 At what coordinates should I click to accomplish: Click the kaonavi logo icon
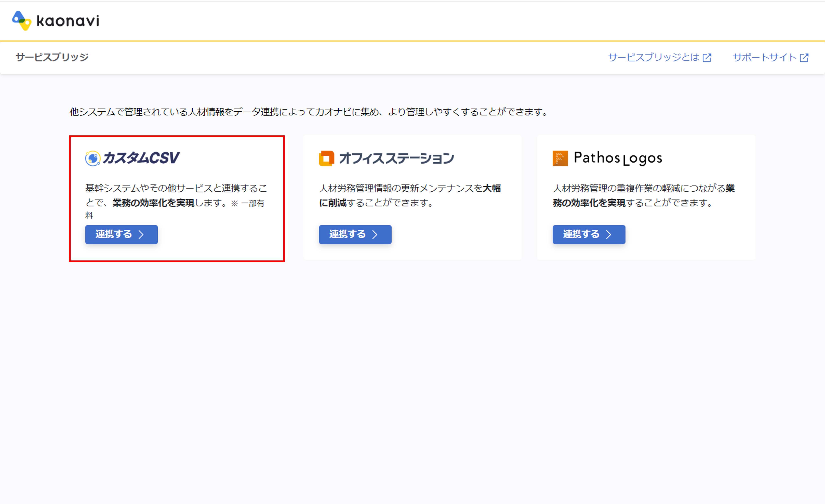(22, 21)
